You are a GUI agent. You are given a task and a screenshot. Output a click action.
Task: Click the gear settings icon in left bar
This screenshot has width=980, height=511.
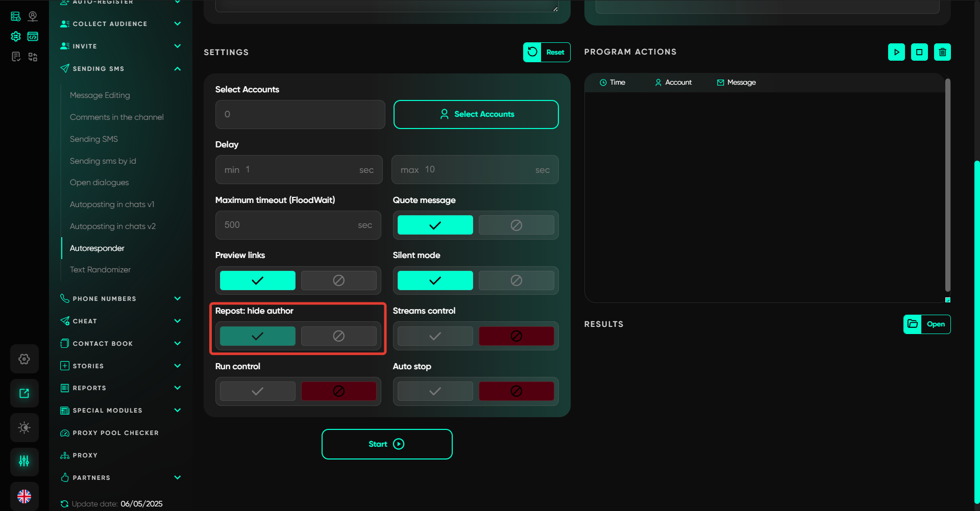(24, 359)
